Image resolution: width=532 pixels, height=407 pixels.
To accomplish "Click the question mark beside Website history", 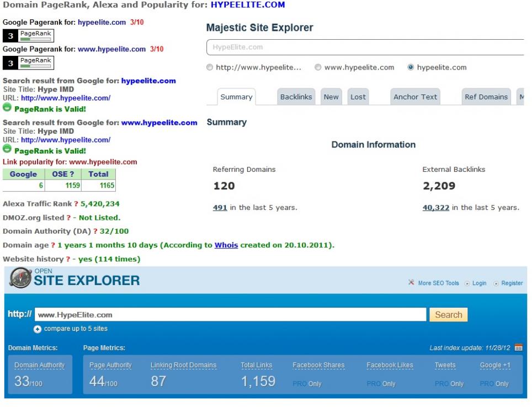I will point(68,260).
